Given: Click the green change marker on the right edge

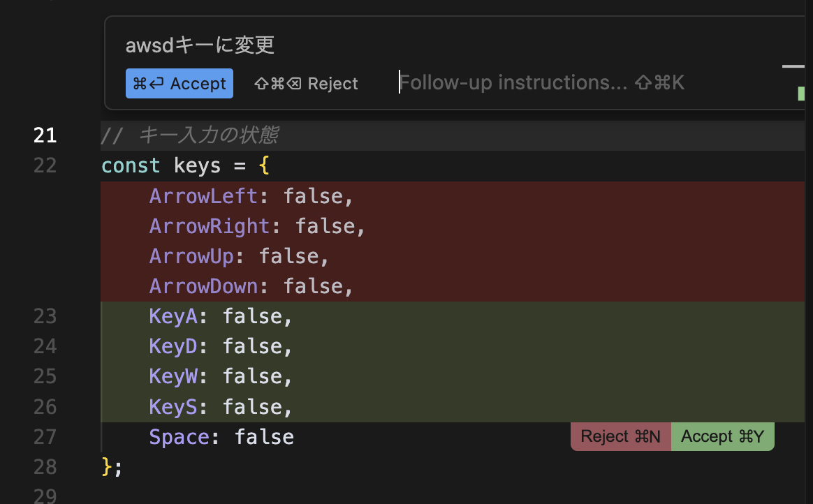Looking at the screenshot, I should pyautogui.click(x=803, y=94).
